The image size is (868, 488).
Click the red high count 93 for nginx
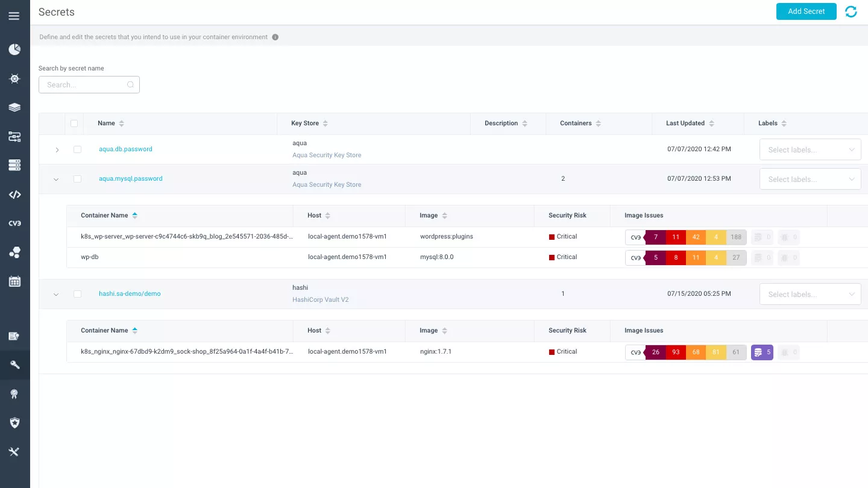(676, 352)
